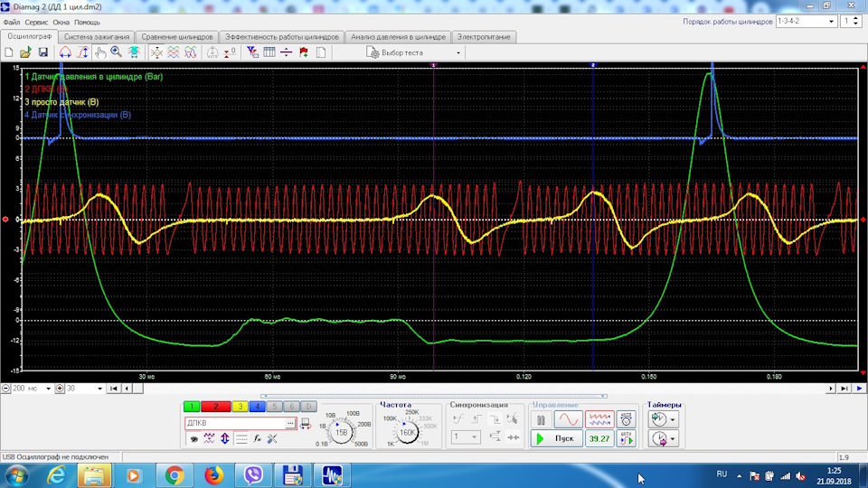Switch to Система зажигания tab
The width and height of the screenshot is (868, 488).
[x=97, y=37]
